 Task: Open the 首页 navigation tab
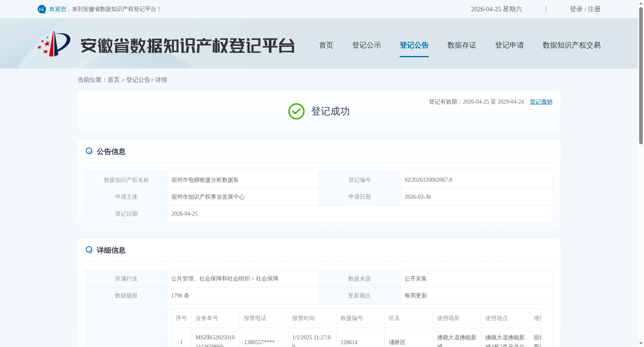tap(326, 45)
